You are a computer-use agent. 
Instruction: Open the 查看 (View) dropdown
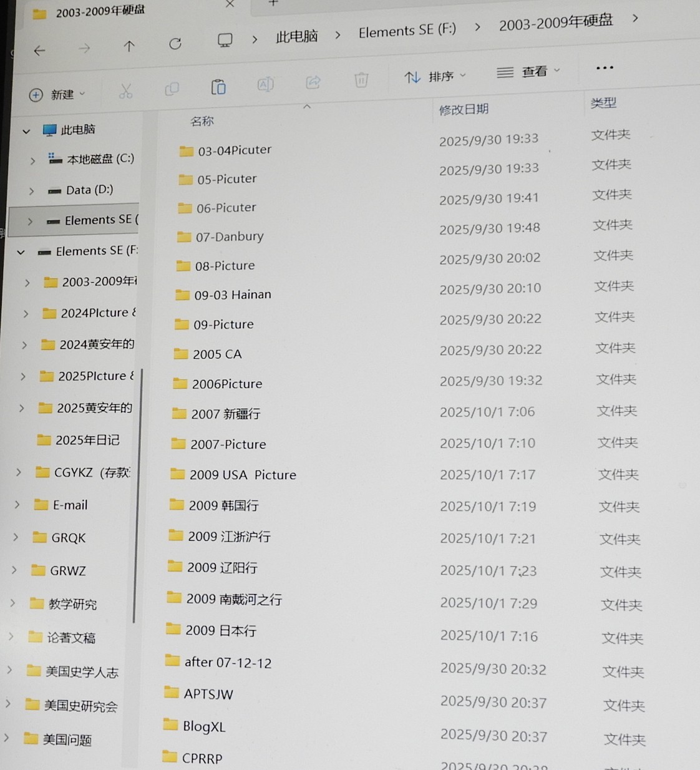(x=528, y=72)
